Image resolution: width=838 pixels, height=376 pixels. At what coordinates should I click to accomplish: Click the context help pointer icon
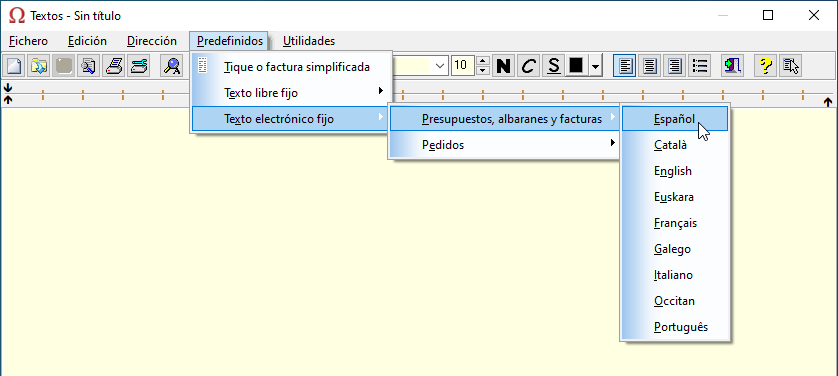(x=790, y=66)
